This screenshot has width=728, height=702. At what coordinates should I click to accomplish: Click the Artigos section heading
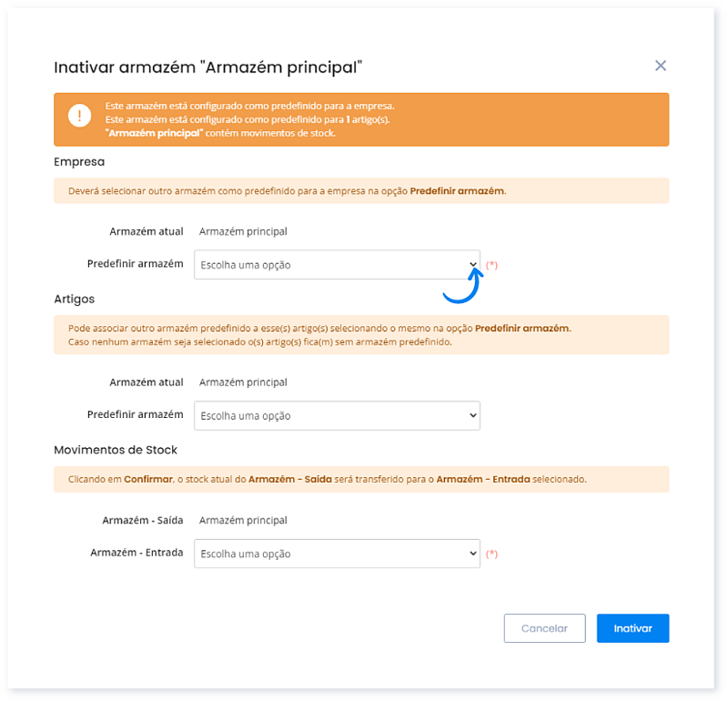[x=74, y=299]
